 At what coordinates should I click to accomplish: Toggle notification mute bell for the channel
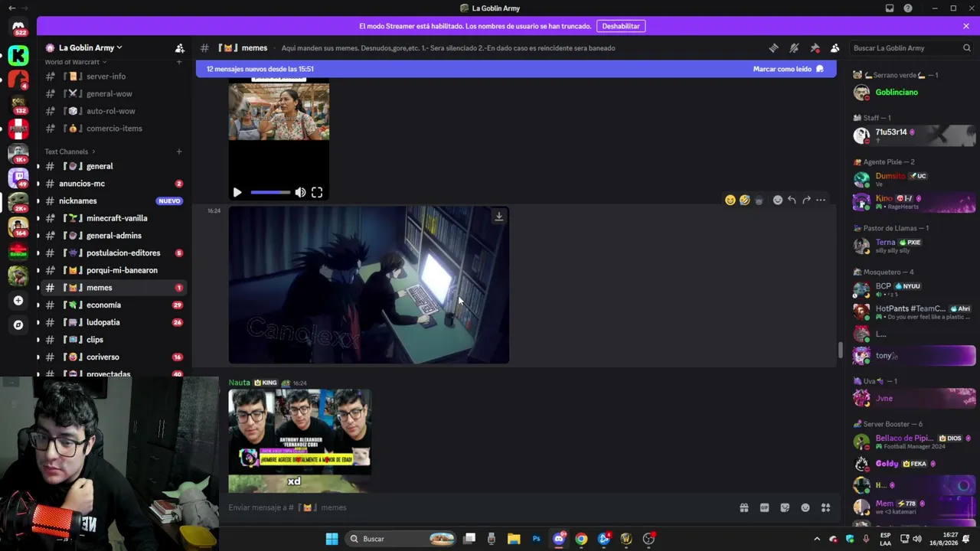[794, 48]
